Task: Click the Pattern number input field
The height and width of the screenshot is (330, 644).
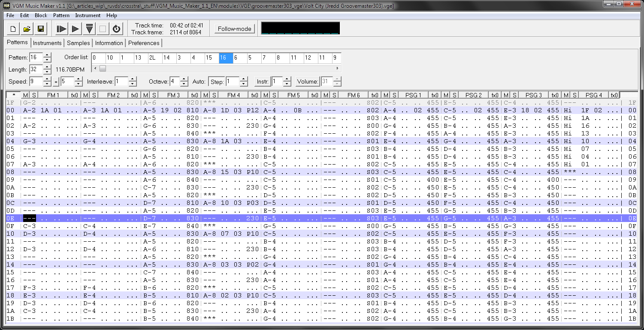Action: click(x=36, y=57)
